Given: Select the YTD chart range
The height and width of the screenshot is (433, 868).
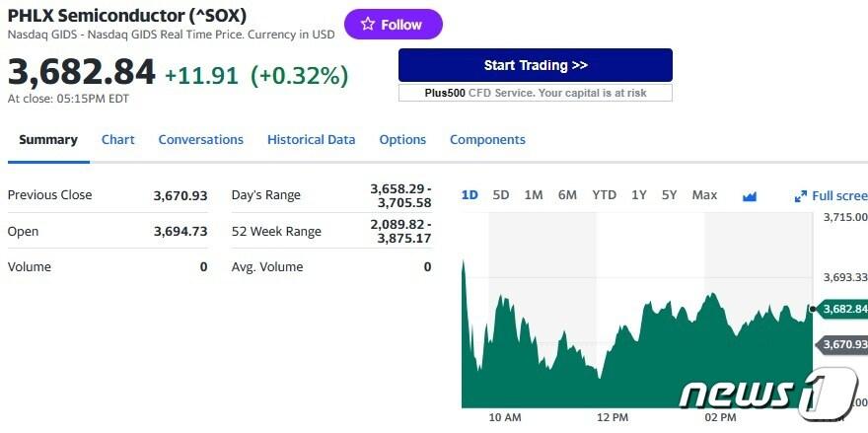Looking at the screenshot, I should click(604, 195).
